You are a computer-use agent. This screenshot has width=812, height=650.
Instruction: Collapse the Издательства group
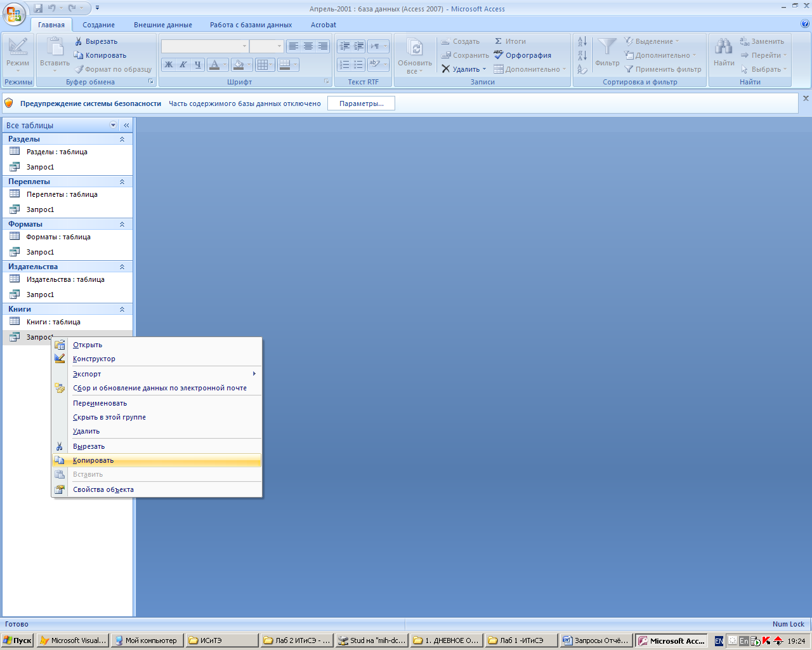[122, 267]
